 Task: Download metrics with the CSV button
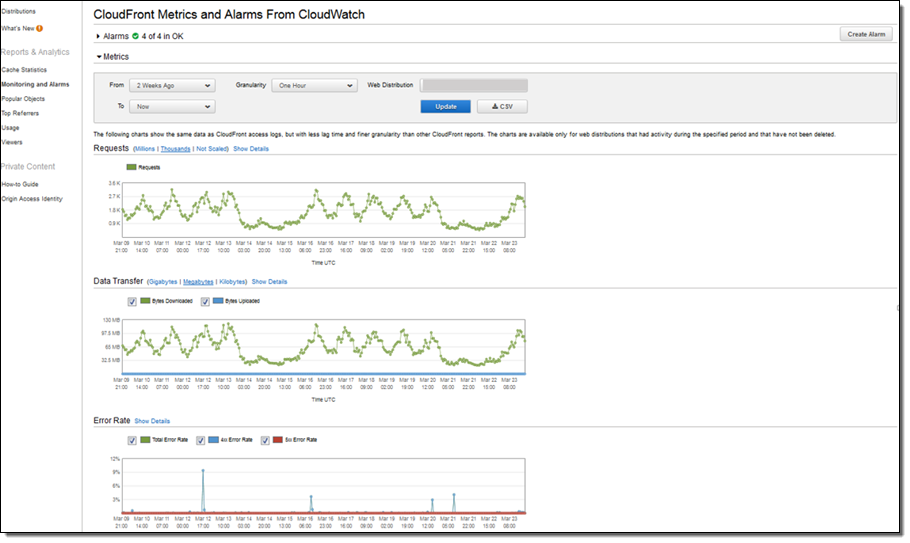click(502, 106)
